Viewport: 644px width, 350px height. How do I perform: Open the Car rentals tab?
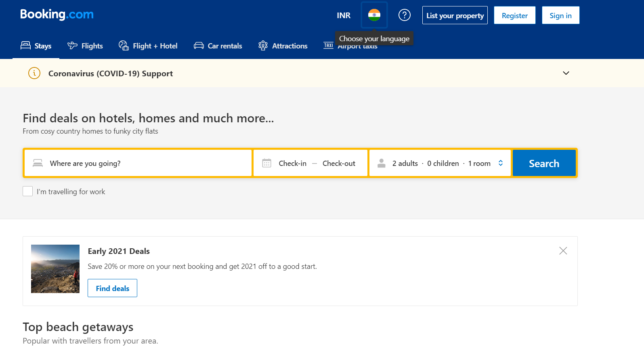(x=218, y=46)
